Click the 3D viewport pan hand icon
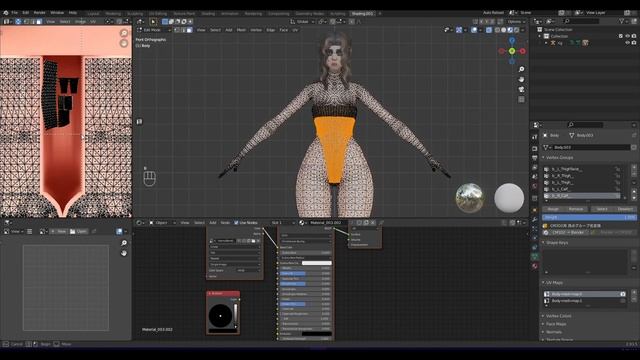The image size is (640, 360). tap(521, 79)
